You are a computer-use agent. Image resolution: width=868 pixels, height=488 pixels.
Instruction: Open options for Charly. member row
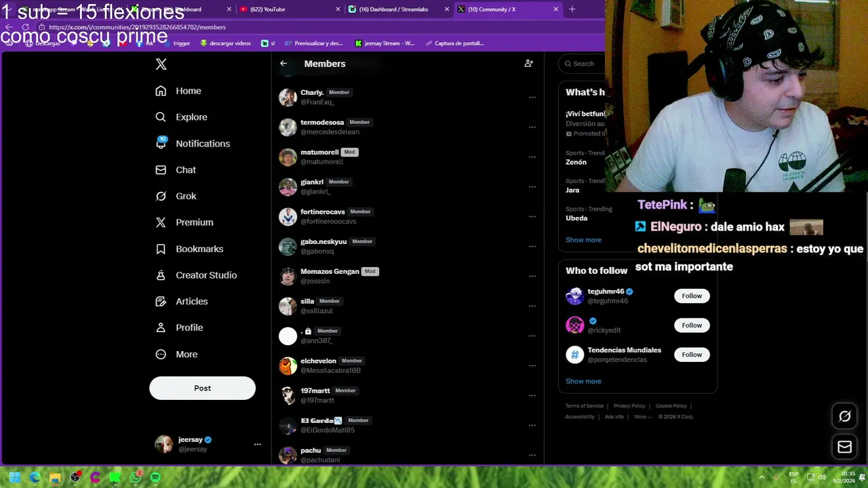(532, 97)
